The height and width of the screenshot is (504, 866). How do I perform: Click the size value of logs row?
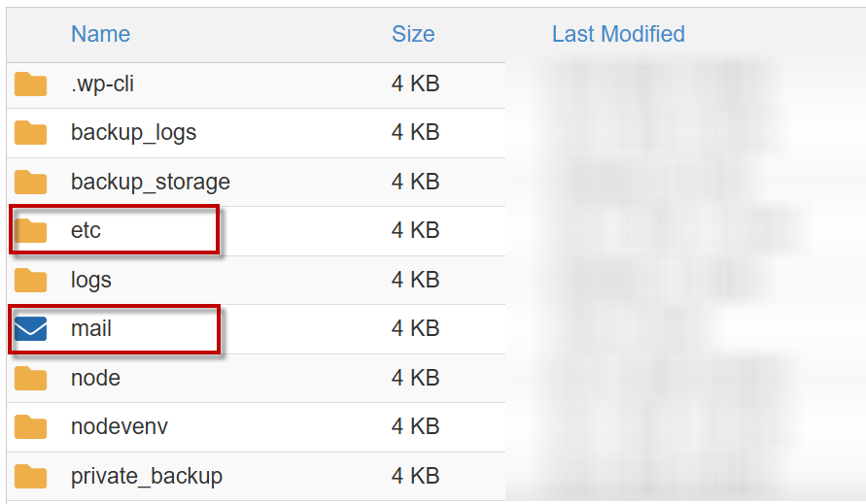coord(415,281)
